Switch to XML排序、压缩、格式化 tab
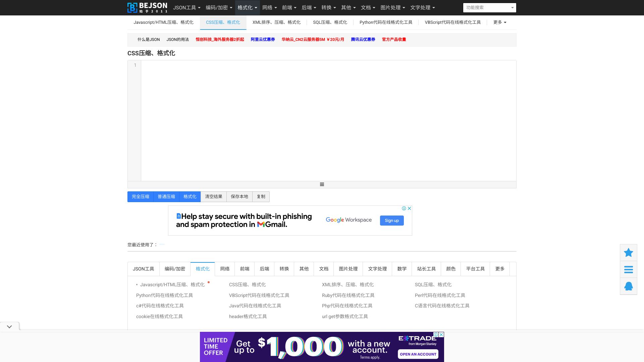The image size is (644, 362). pyautogui.click(x=276, y=22)
